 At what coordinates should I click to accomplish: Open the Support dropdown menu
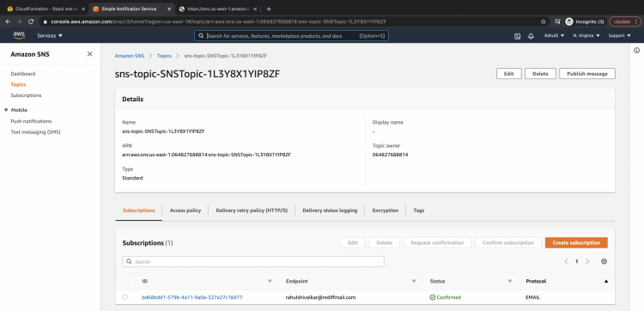click(619, 36)
